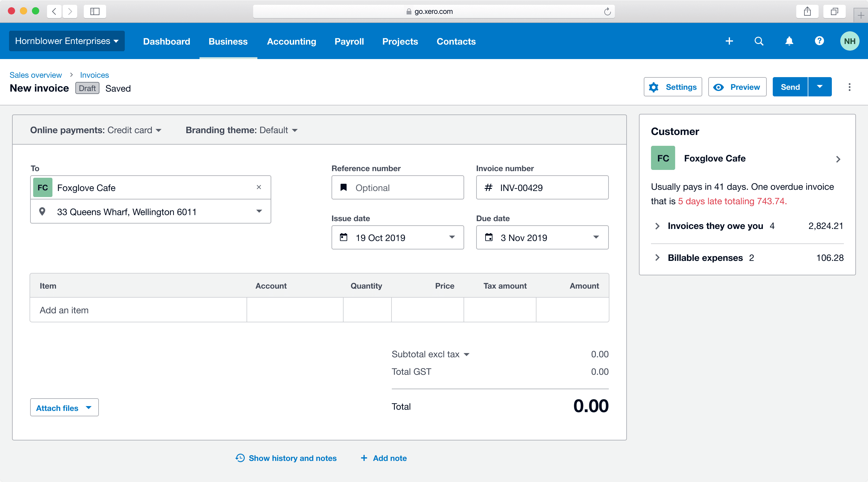Clear Foxglove Cafe contact with X icon
This screenshot has width=868, height=482.
259,187
